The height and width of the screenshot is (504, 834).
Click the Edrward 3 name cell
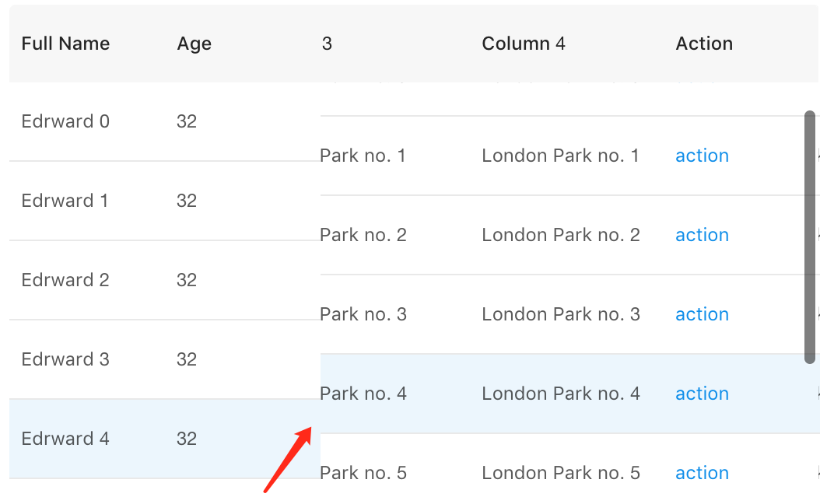(65, 359)
